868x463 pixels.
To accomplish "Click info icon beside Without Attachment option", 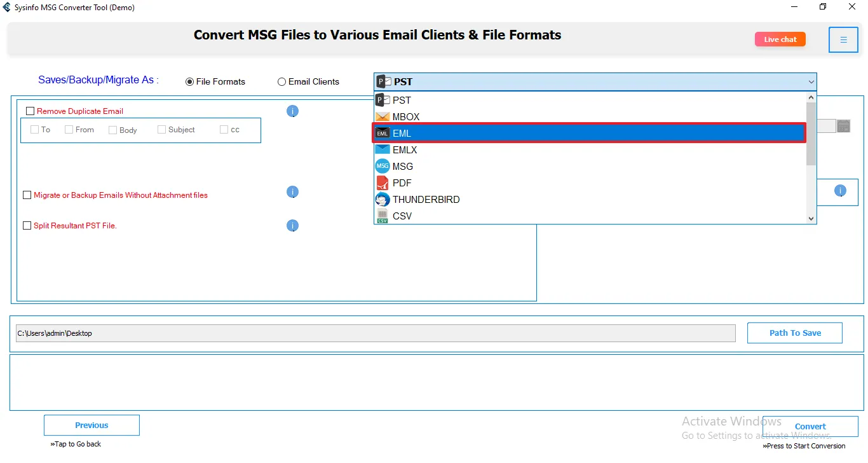I will [x=292, y=192].
